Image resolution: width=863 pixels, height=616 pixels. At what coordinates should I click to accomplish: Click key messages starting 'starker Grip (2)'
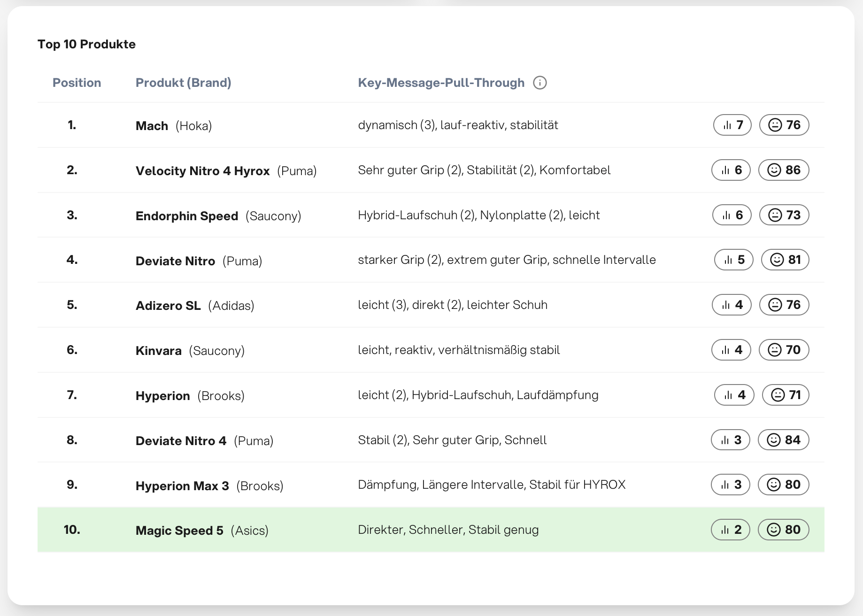click(507, 260)
